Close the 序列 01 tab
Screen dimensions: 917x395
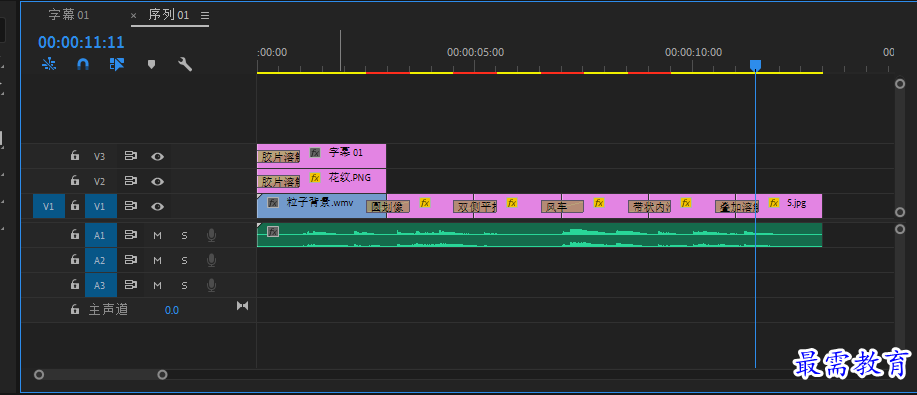pos(133,16)
